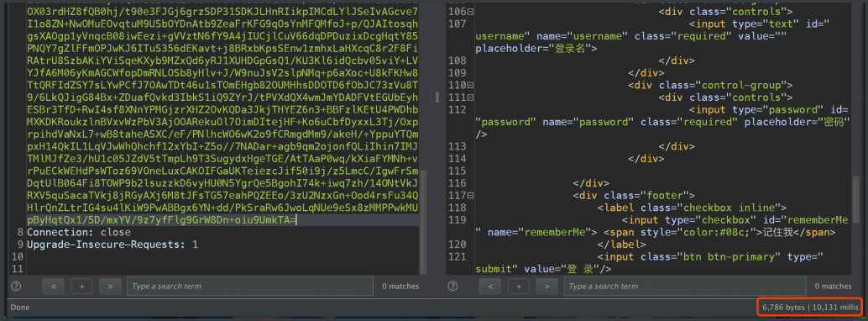This screenshot has width=868, height=321.
Task: Collapse the controls div at line 111
Action: pos(470,97)
